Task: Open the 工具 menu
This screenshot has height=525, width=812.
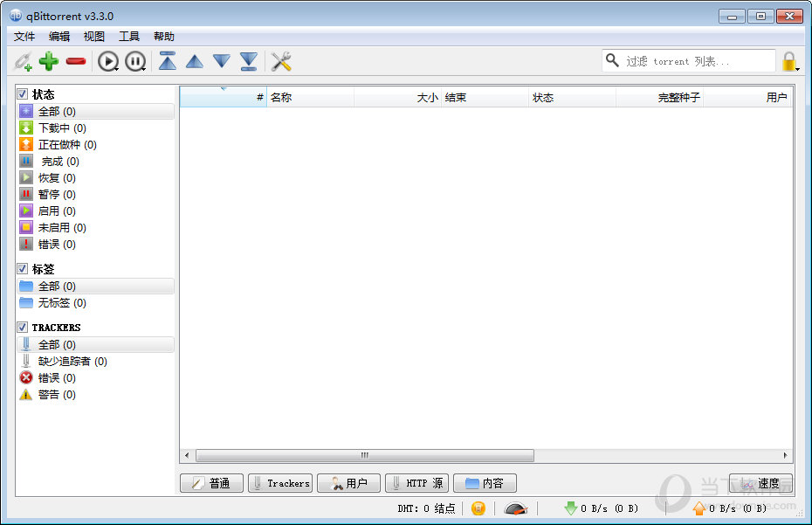Action: (x=129, y=37)
